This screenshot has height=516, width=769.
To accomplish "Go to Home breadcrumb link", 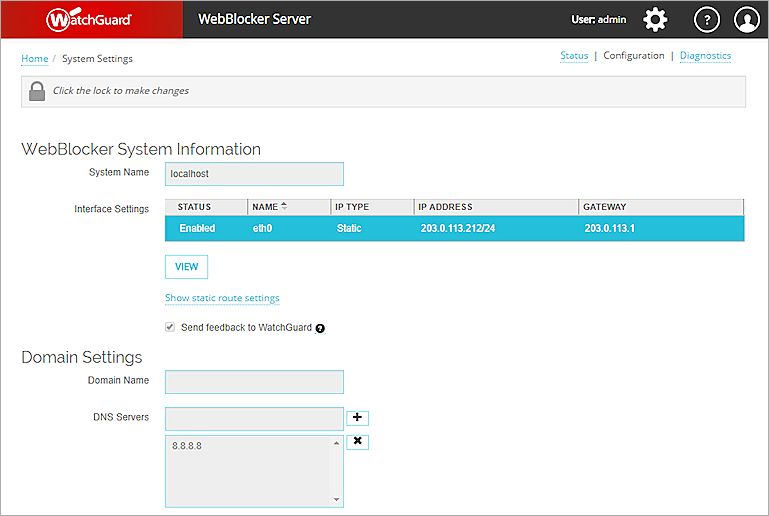I will (x=34, y=59).
